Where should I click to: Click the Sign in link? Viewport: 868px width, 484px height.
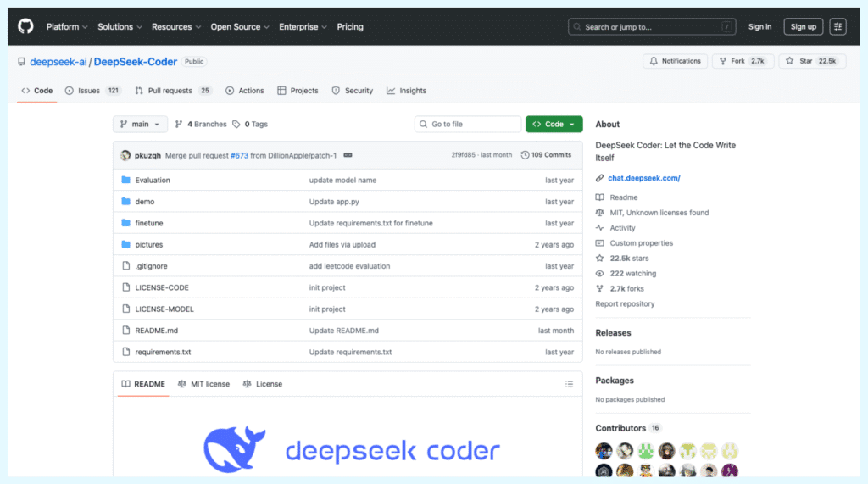(x=759, y=26)
